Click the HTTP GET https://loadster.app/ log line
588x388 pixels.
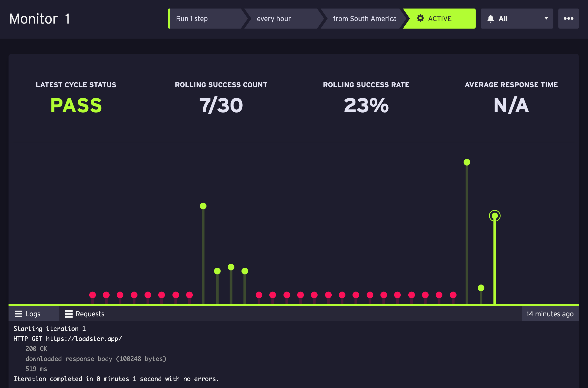(x=68, y=339)
